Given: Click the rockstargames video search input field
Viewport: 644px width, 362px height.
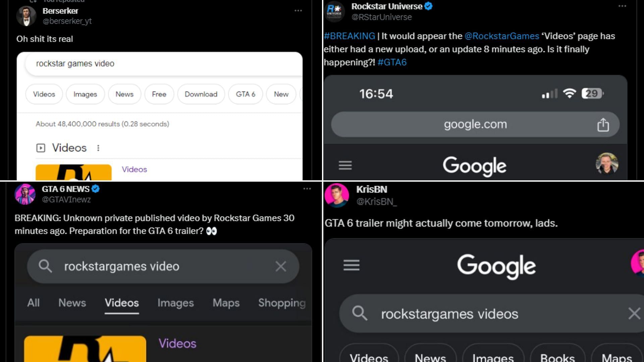Looking at the screenshot, I should pyautogui.click(x=164, y=266).
